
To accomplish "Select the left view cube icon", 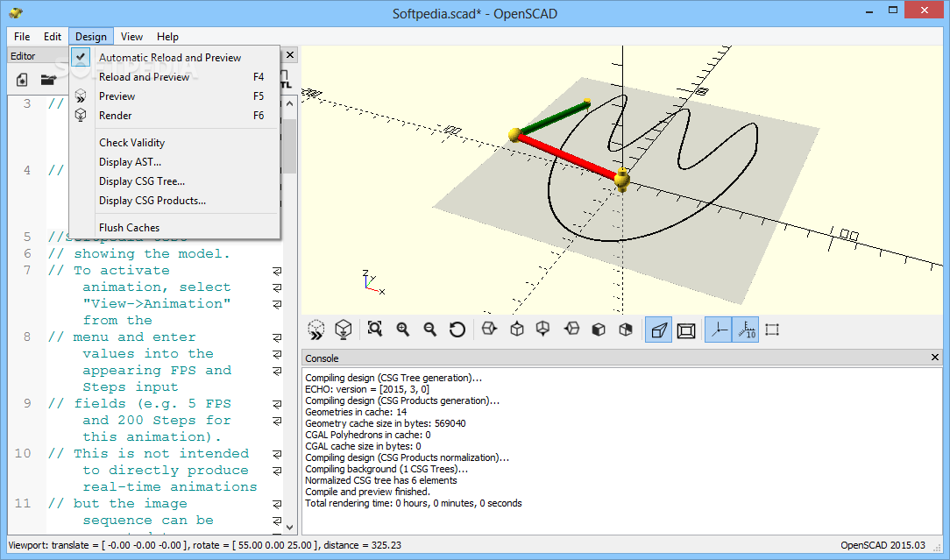I will [x=571, y=330].
